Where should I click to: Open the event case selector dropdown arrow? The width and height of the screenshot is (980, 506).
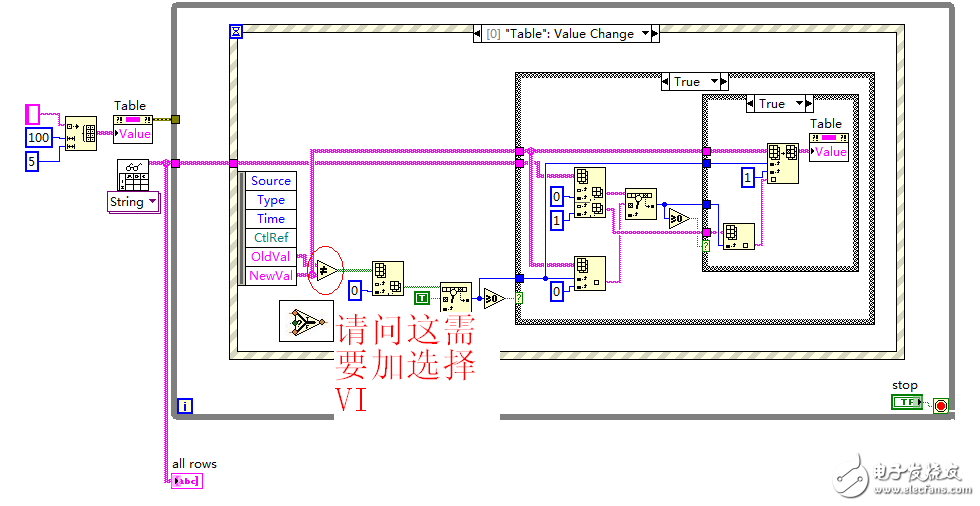click(646, 33)
